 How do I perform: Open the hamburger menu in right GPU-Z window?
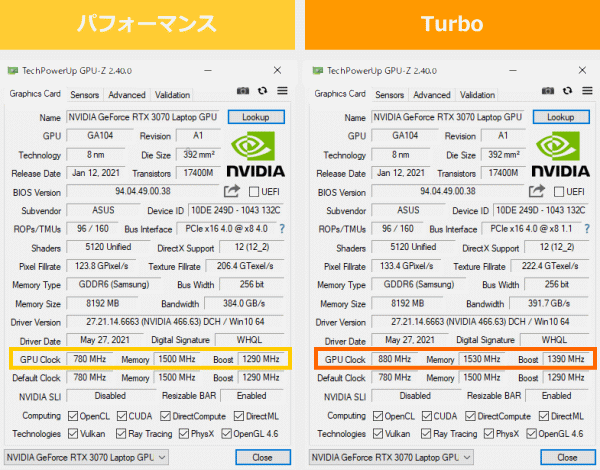coord(587,91)
